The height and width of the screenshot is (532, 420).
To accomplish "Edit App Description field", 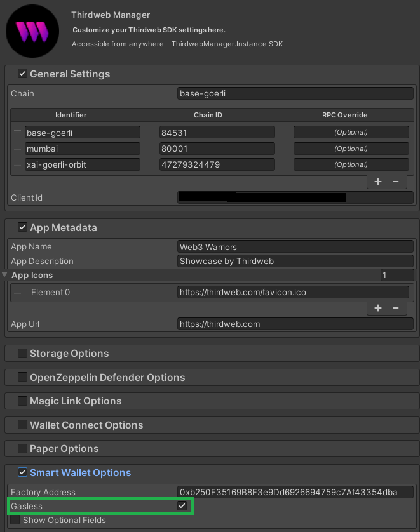I will pyautogui.click(x=295, y=262).
